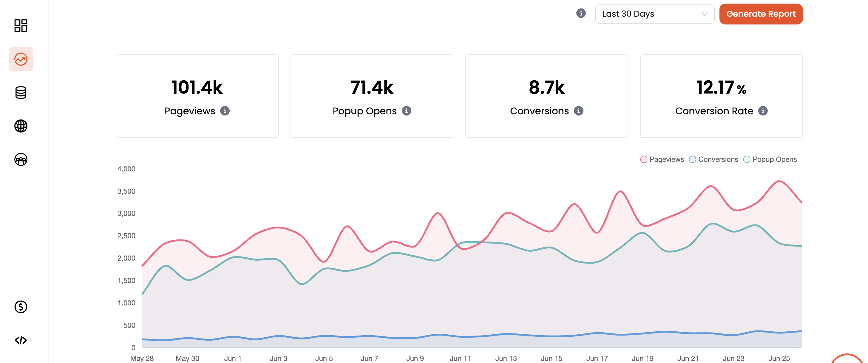Click the Jun 25 x-axis label

779,358
